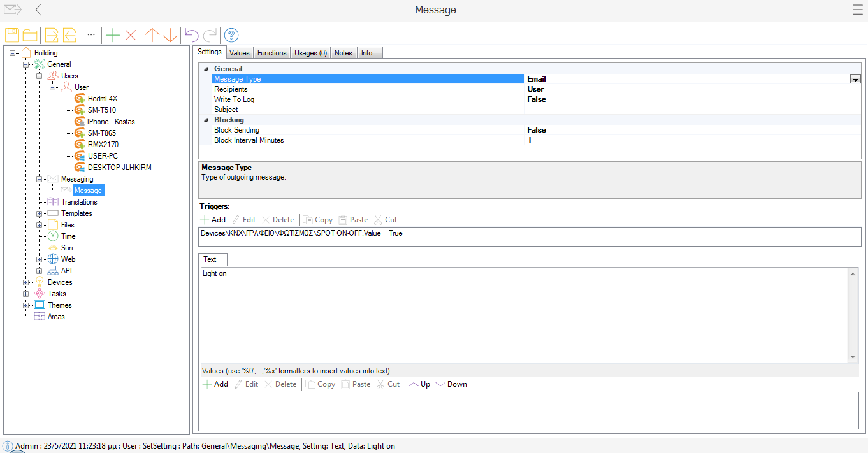Image resolution: width=868 pixels, height=453 pixels.
Task: Go back using the top back arrow
Action: 39,10
